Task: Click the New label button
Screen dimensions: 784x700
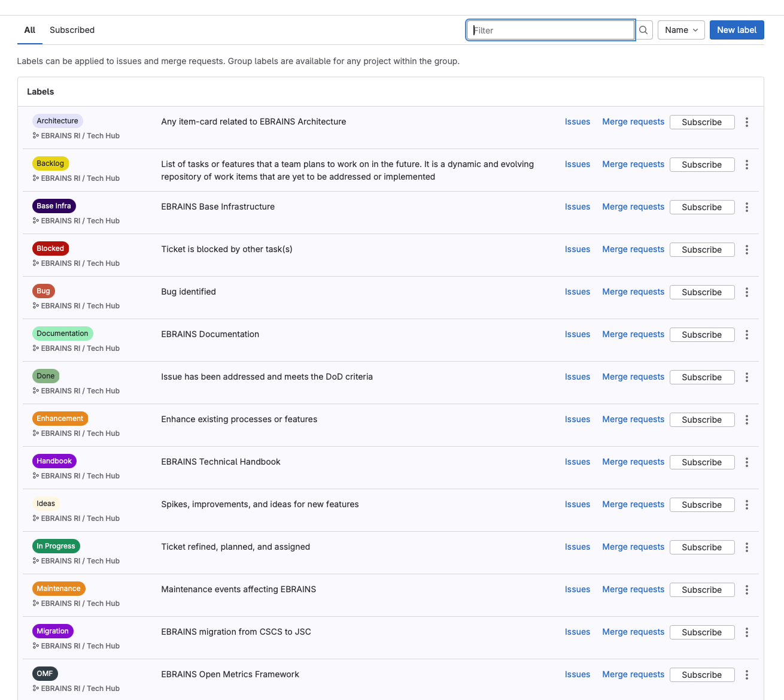Action: tap(736, 30)
